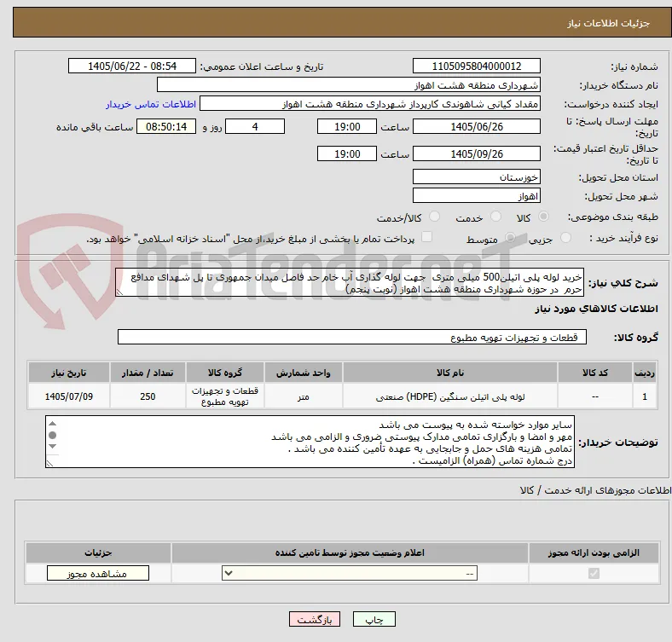
Task: Click the remaining time 08:50:14 field
Action: tap(166, 126)
